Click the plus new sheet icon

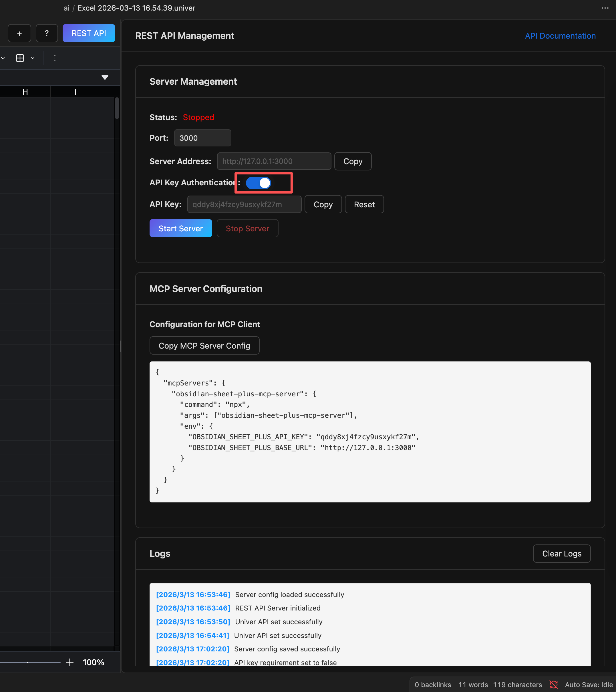pos(19,33)
